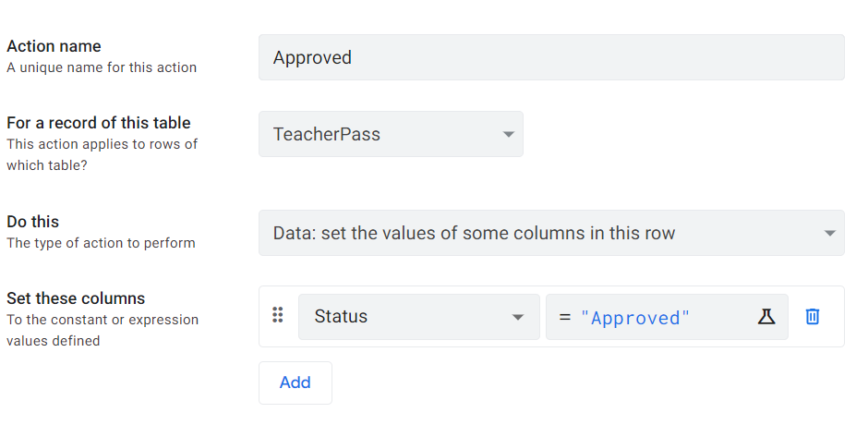
Task: Click the 'Do this' label
Action: [x=32, y=222]
